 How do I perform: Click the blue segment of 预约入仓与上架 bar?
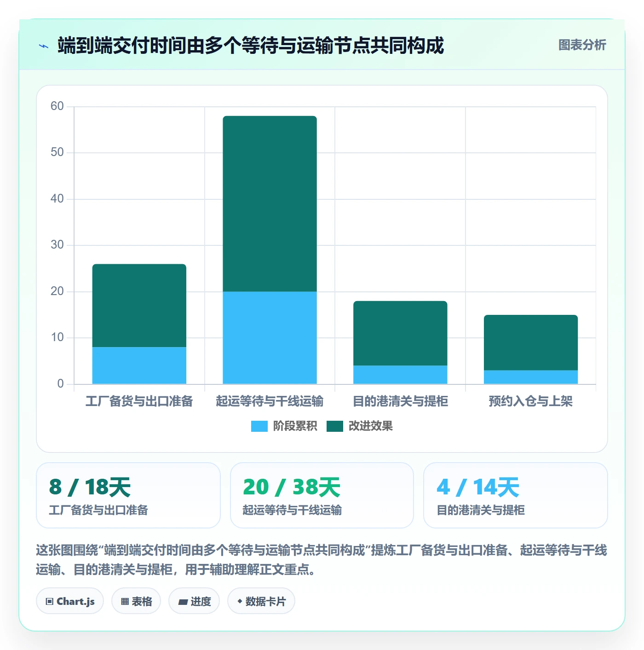point(531,377)
